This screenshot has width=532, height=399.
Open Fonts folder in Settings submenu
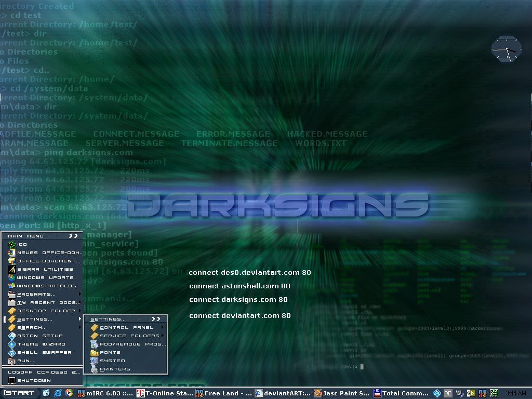(126, 353)
